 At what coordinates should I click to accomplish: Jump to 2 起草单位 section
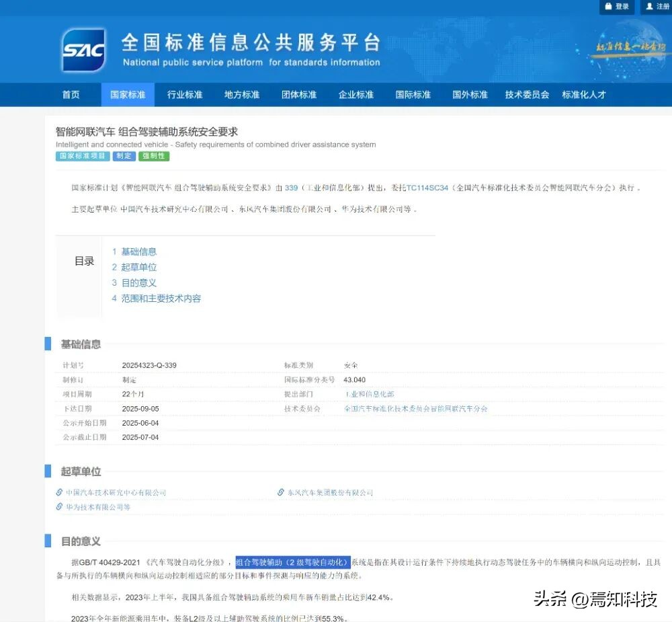134,267
